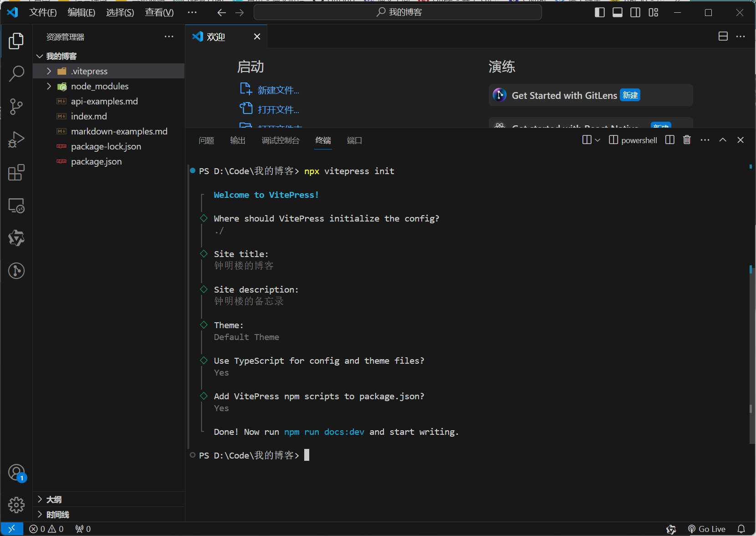The height and width of the screenshot is (536, 756).
Task: Open Explorer more actions ellipsis
Action: 169,36
